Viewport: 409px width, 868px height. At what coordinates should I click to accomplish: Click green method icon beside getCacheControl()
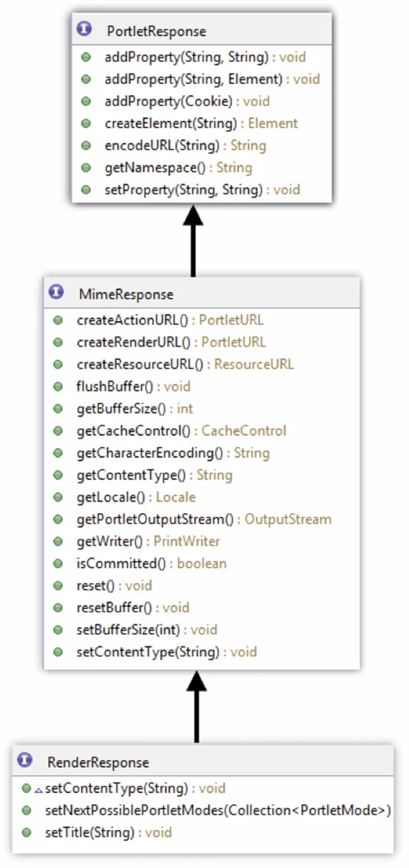(x=58, y=430)
